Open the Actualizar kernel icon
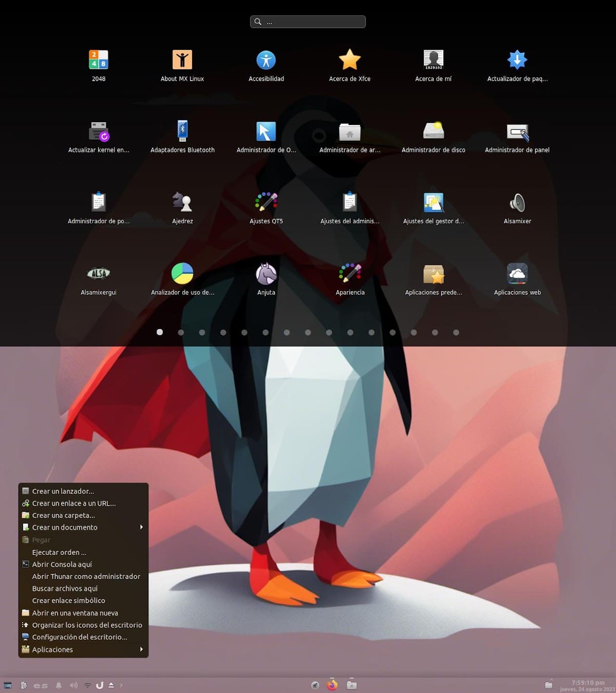This screenshot has height=693, width=616. (99, 132)
